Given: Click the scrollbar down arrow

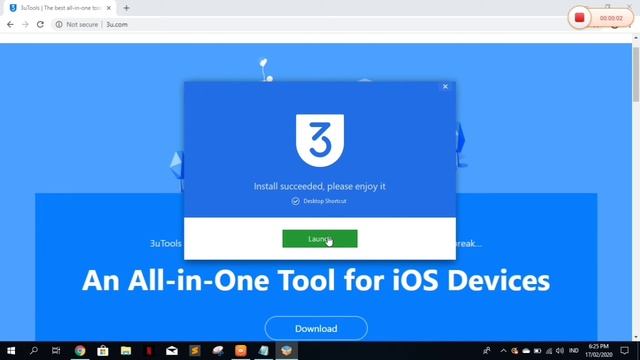Looking at the screenshot, I should pos(636,337).
